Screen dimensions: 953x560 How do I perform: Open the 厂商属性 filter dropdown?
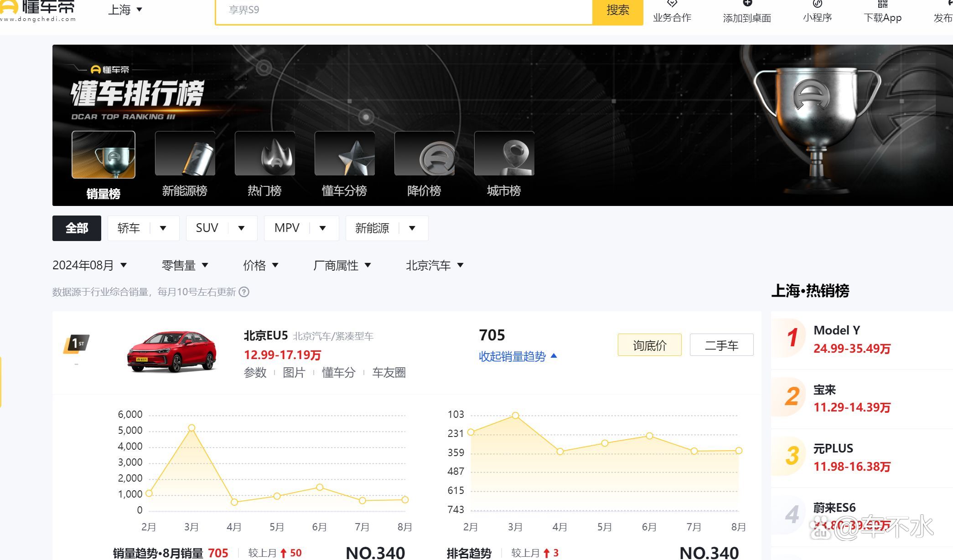click(342, 265)
